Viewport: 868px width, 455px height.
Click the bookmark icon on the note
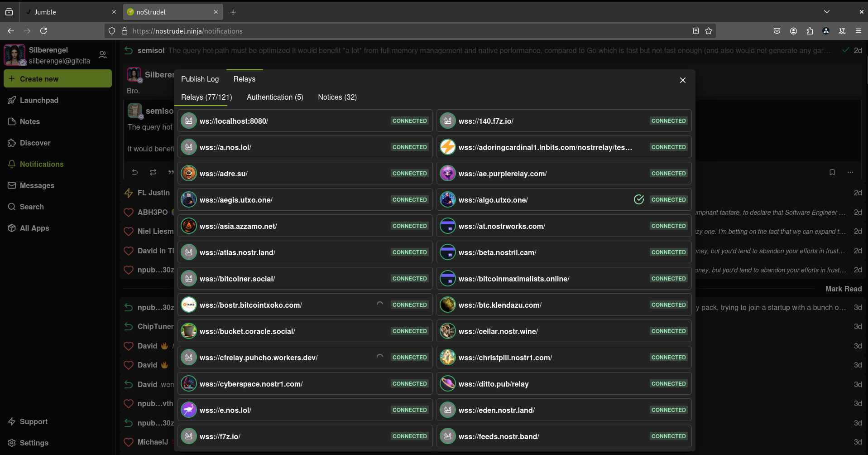click(832, 172)
